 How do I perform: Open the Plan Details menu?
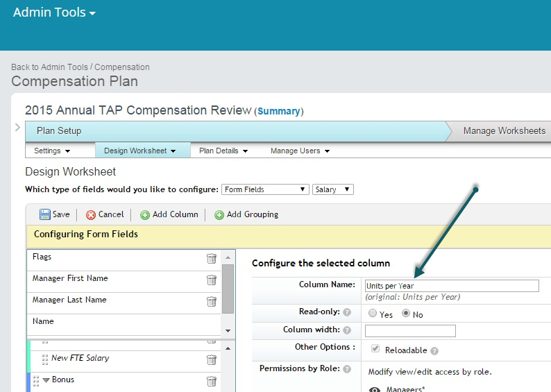pyautogui.click(x=223, y=151)
